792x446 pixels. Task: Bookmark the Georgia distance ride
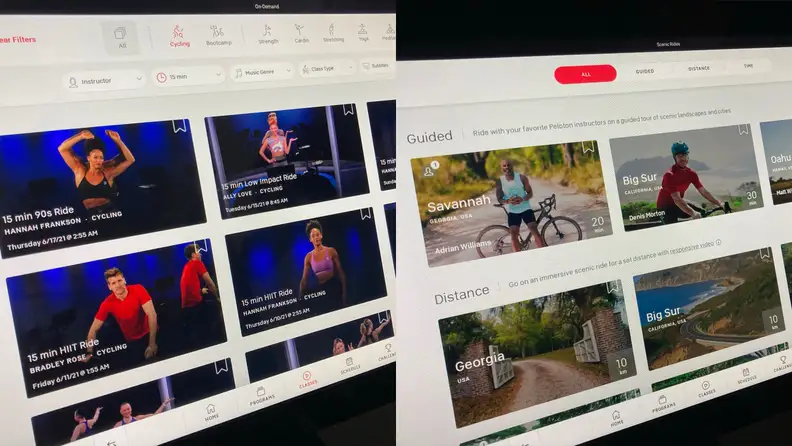coord(612,287)
